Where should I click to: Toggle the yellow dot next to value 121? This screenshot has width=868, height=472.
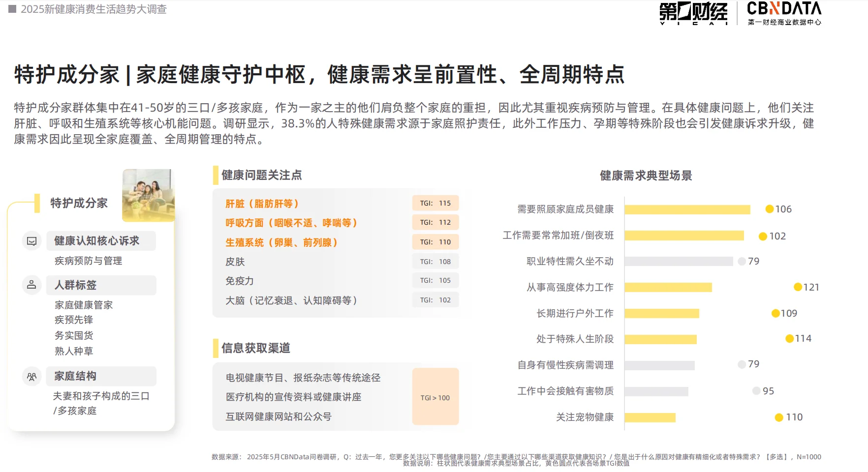pyautogui.click(x=798, y=287)
